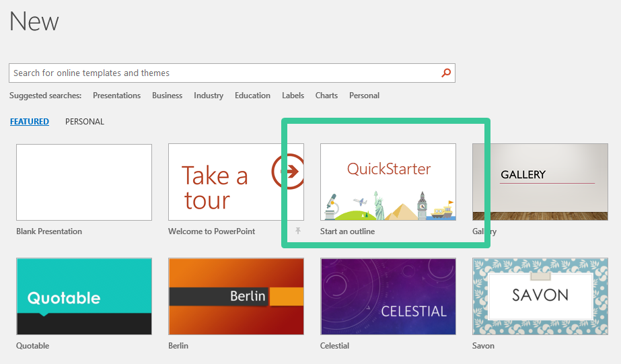Click the Take a tour arrow circle
Screen dimensions: 621x364
[x=288, y=172]
